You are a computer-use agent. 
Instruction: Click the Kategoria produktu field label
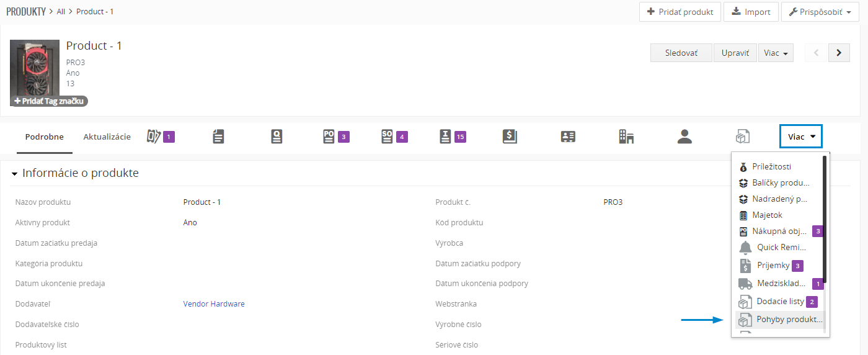[49, 263]
